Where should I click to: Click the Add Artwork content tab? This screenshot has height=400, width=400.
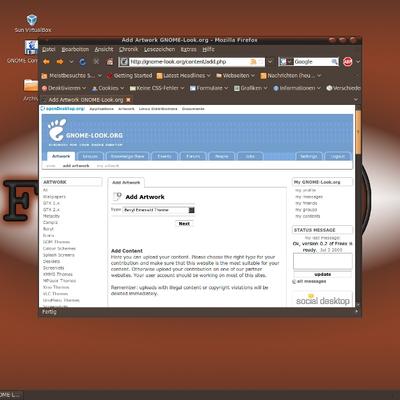coord(126,182)
